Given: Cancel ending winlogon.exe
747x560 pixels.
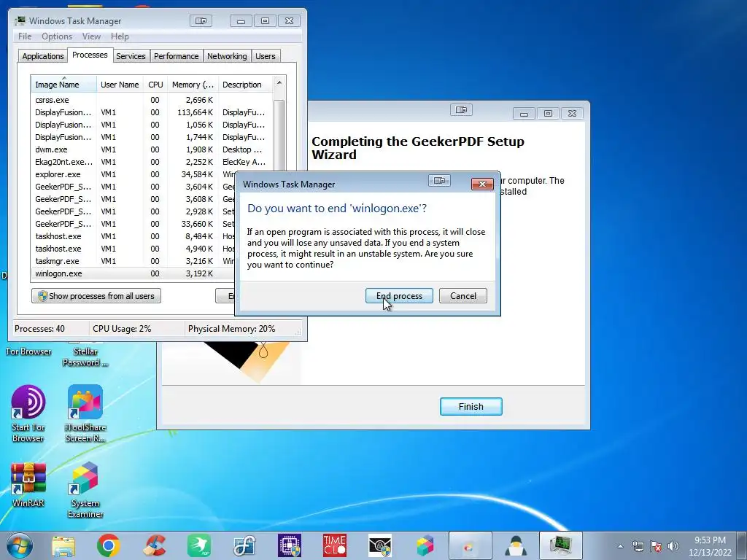Looking at the screenshot, I should (463, 296).
